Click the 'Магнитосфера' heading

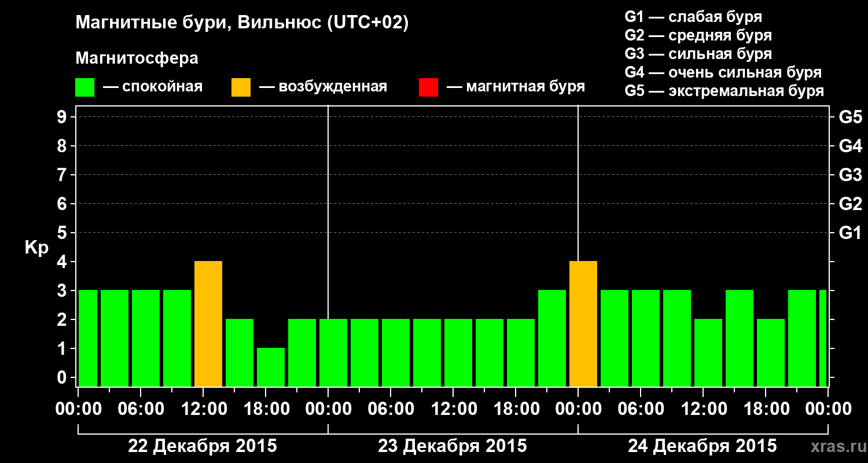(137, 58)
